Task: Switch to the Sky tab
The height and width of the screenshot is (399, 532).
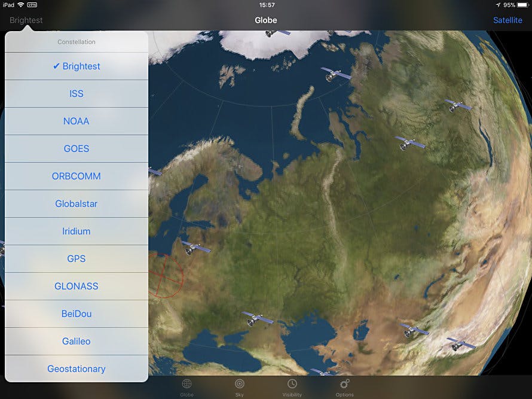Action: click(240, 388)
